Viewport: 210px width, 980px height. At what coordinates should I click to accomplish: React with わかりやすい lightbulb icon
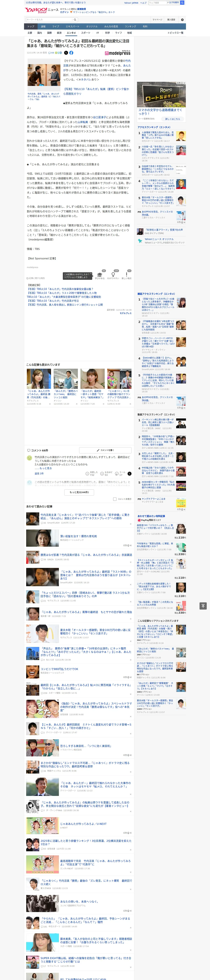(113, 275)
